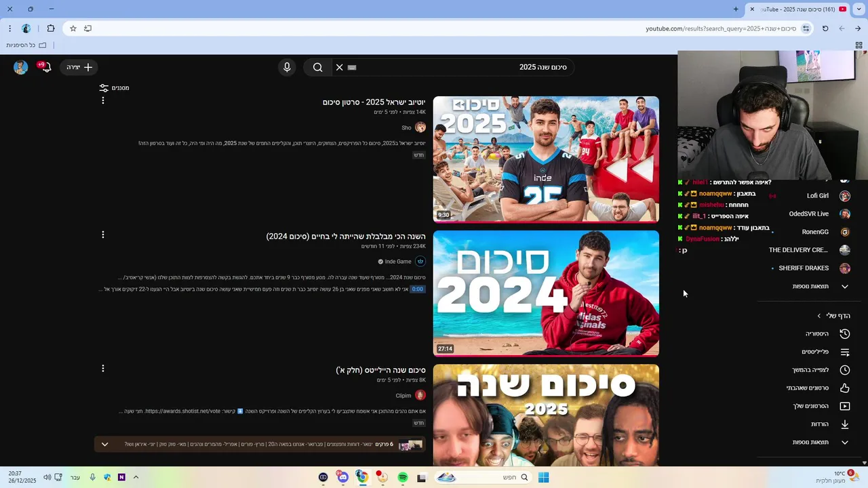The image size is (868, 488).
Task: Open the All bookmarks (כל הסימניות) folder
Action: [x=26, y=45]
